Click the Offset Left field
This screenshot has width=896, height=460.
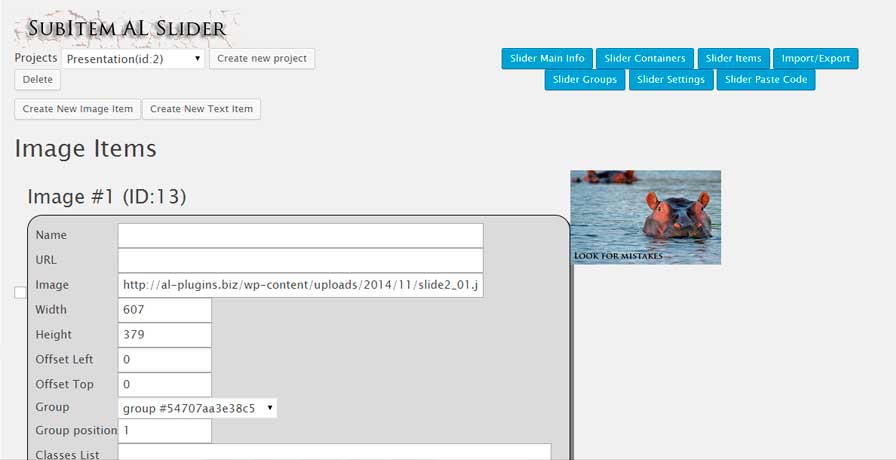(x=165, y=359)
